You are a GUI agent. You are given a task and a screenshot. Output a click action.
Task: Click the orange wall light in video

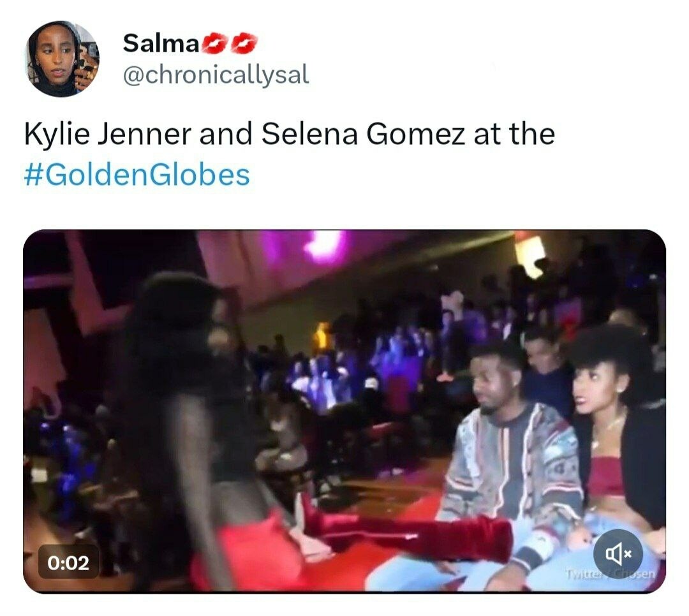tap(530, 255)
